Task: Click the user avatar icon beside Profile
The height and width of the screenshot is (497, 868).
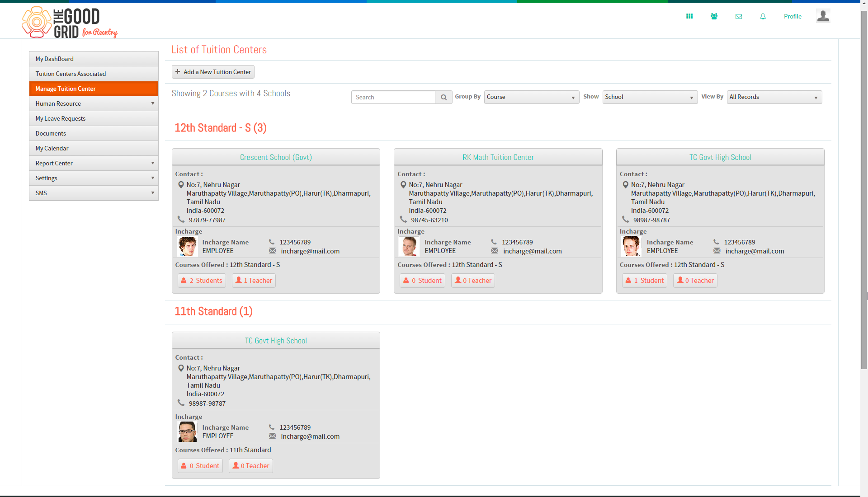Action: pos(823,16)
